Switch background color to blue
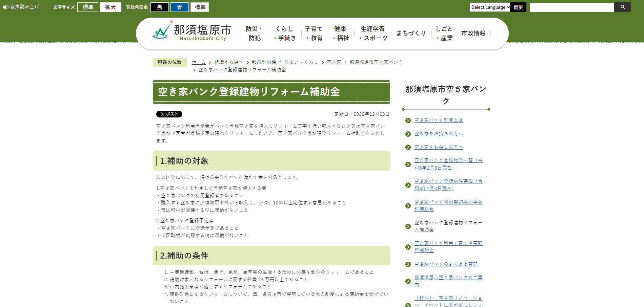644x307 pixels. [x=180, y=7]
